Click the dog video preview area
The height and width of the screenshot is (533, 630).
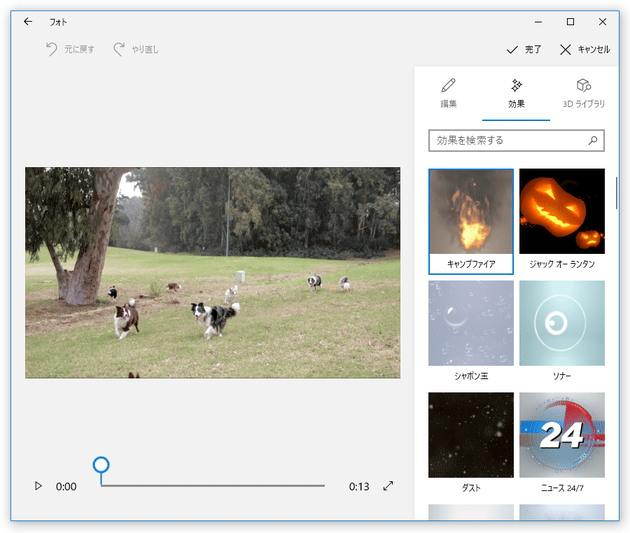pos(212,272)
